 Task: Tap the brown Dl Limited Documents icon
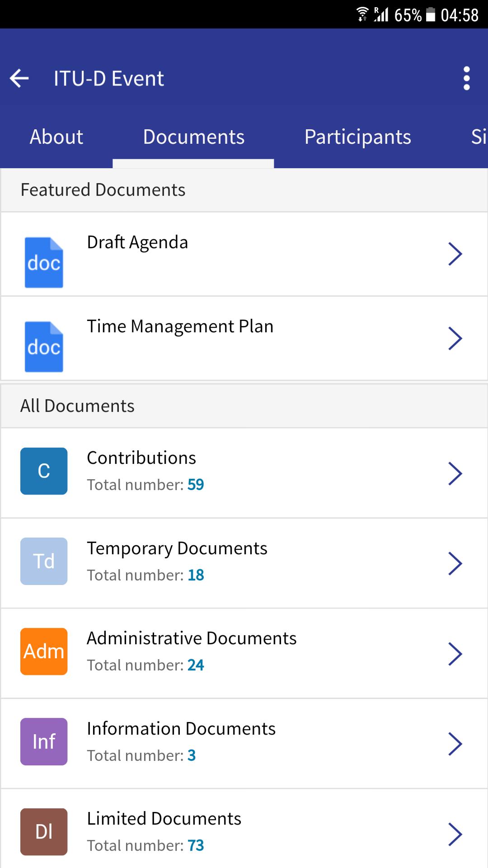pos(44,832)
